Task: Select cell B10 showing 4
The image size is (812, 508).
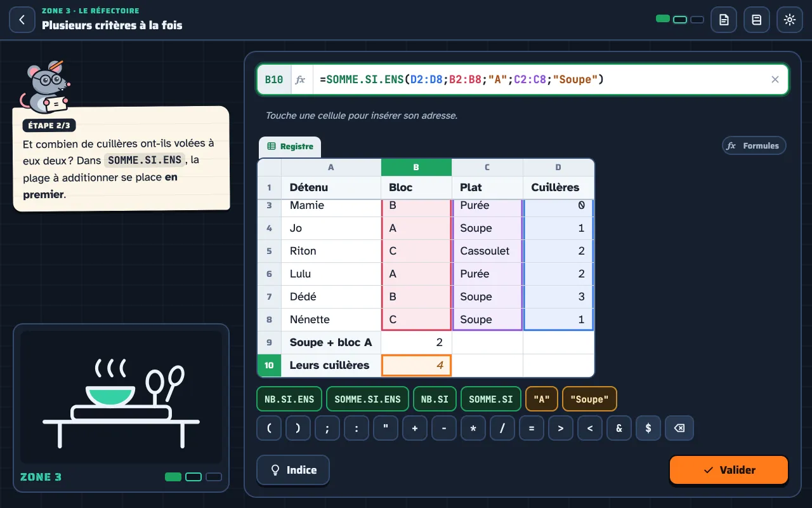Action: 416,365
